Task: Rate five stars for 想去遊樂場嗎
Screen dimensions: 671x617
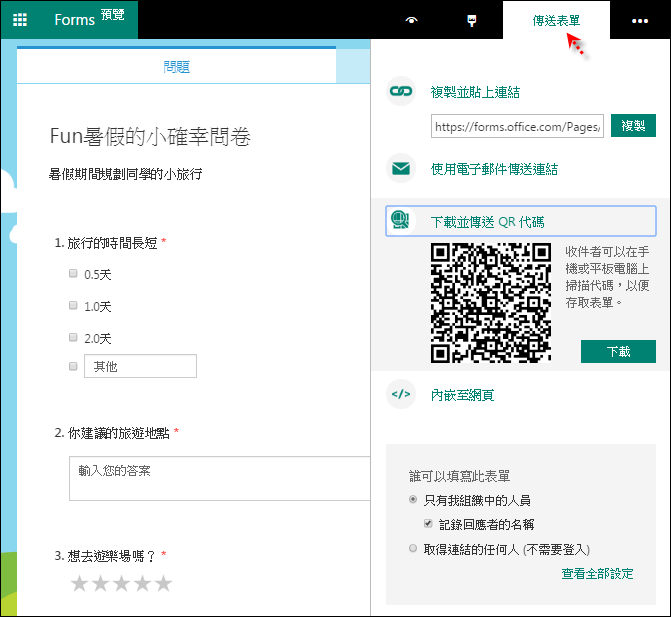Action: tap(163, 583)
